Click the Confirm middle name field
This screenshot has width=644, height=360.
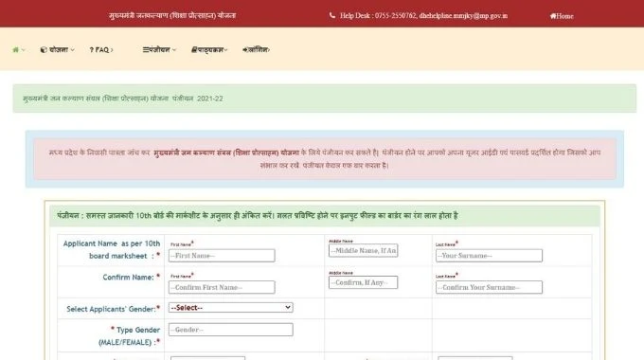(x=363, y=282)
